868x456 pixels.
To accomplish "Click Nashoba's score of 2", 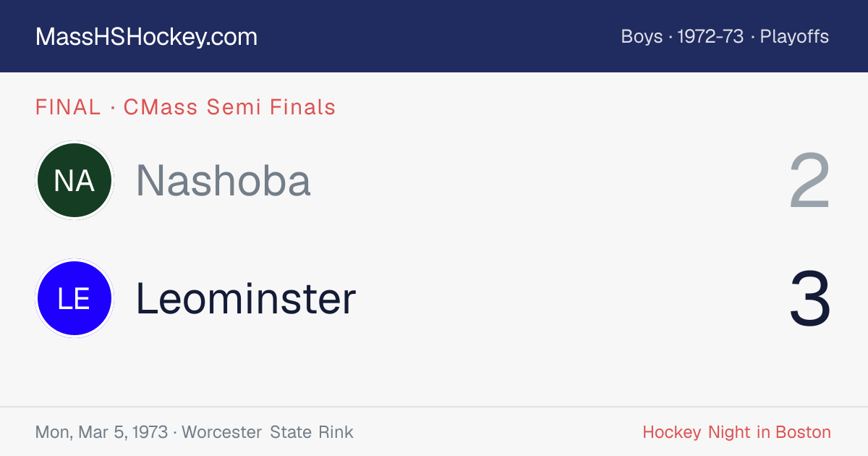I will pyautogui.click(x=809, y=181).
